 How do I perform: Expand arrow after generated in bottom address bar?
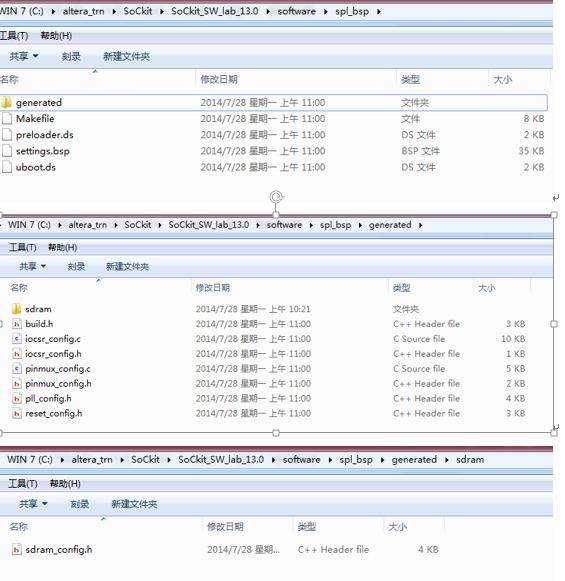click(446, 460)
